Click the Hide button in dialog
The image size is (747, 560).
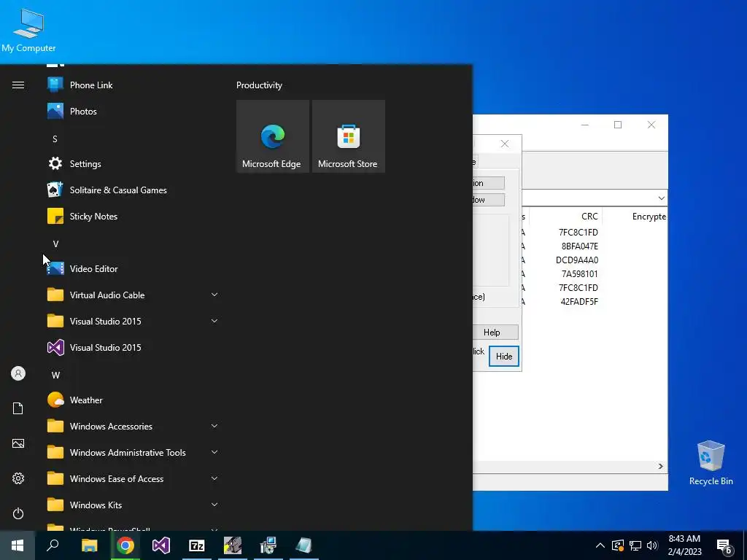504,356
